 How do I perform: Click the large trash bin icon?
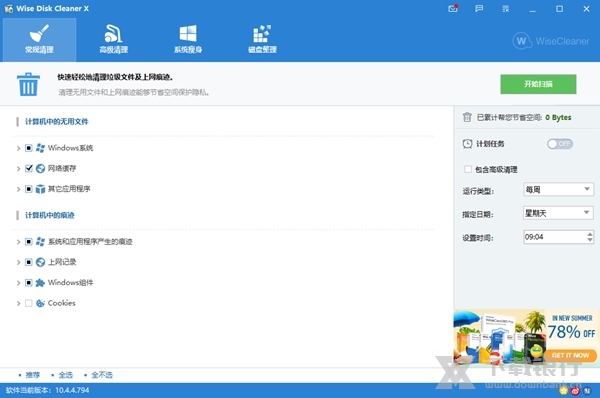click(x=28, y=84)
